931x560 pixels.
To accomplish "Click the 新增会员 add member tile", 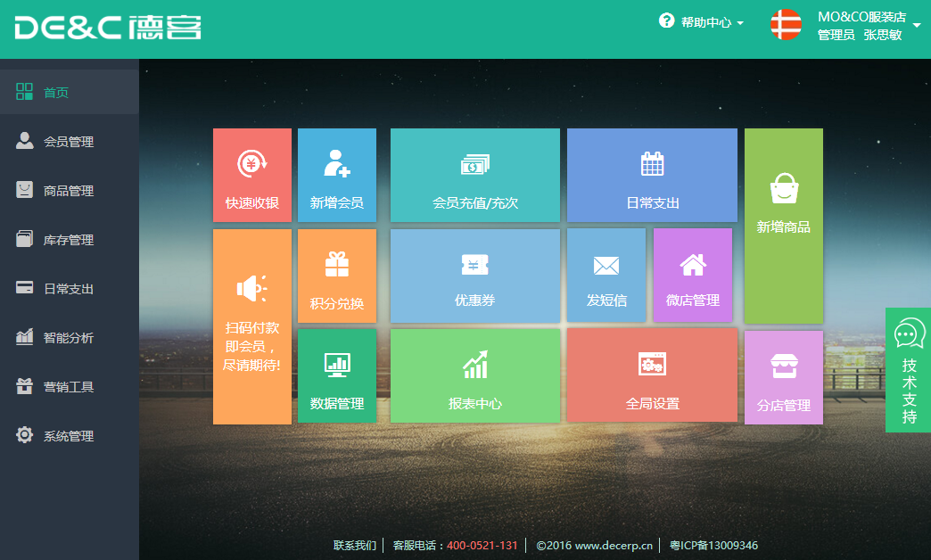I will tap(337, 176).
